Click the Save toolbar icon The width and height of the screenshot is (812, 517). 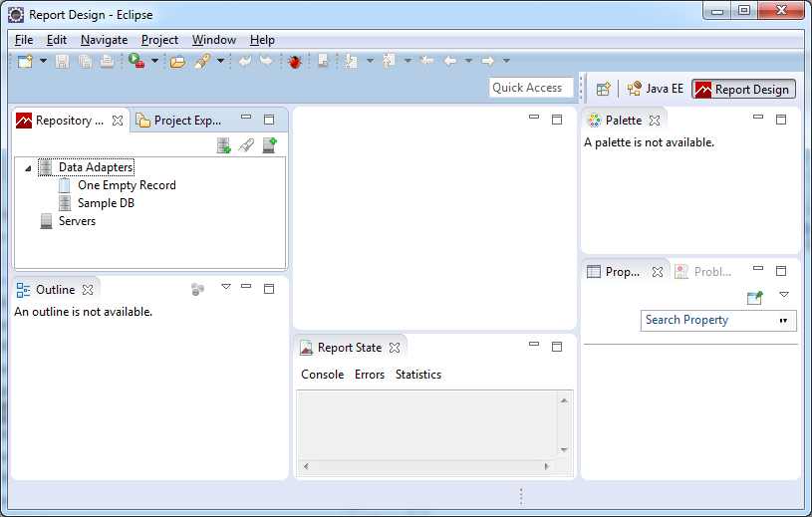click(x=62, y=61)
